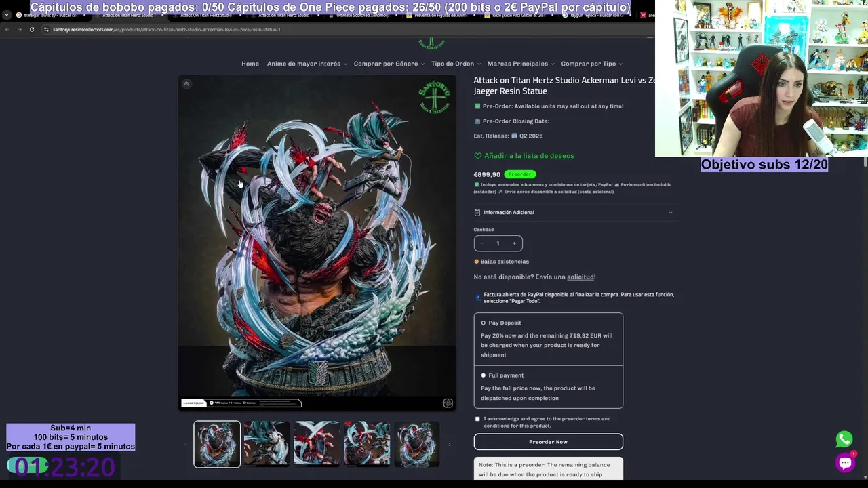The image size is (868, 488).
Task: Click the main product statue image
Action: click(x=317, y=243)
